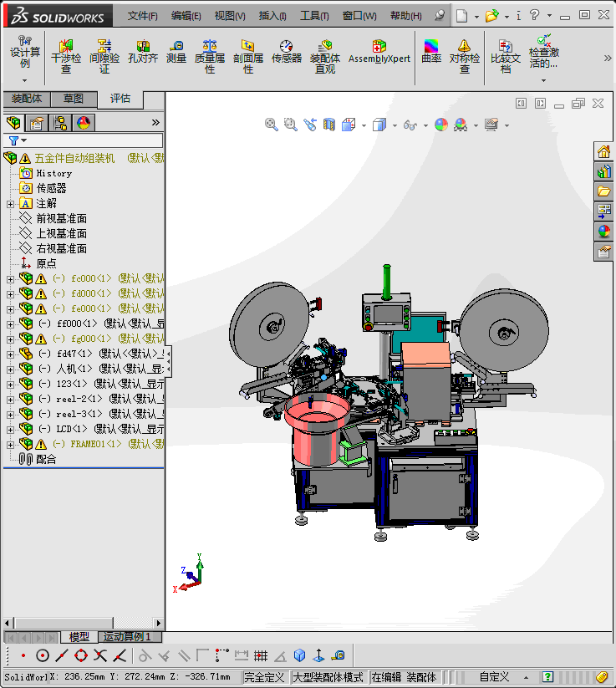Select 原点 in feature tree

pyautogui.click(x=46, y=263)
